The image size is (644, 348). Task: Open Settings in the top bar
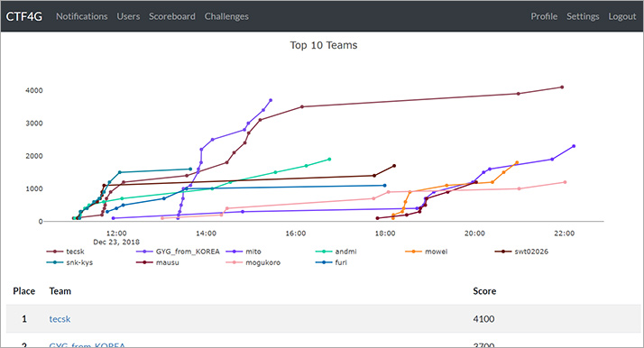pos(583,16)
